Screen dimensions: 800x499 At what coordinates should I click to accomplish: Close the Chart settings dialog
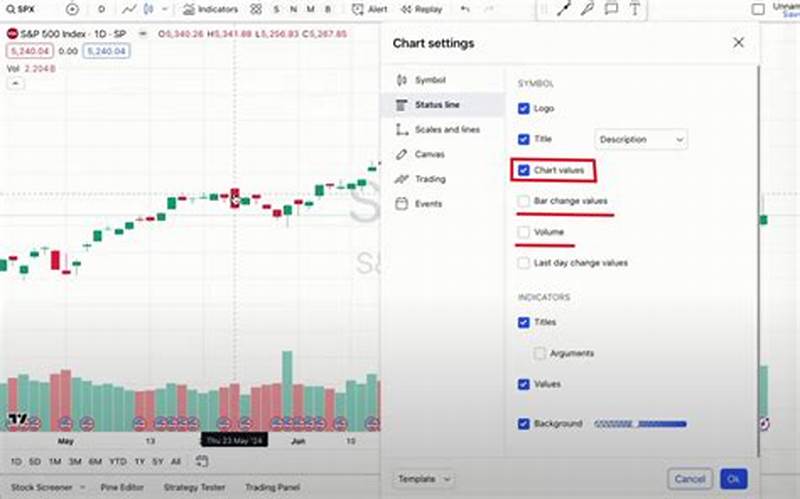[738, 42]
